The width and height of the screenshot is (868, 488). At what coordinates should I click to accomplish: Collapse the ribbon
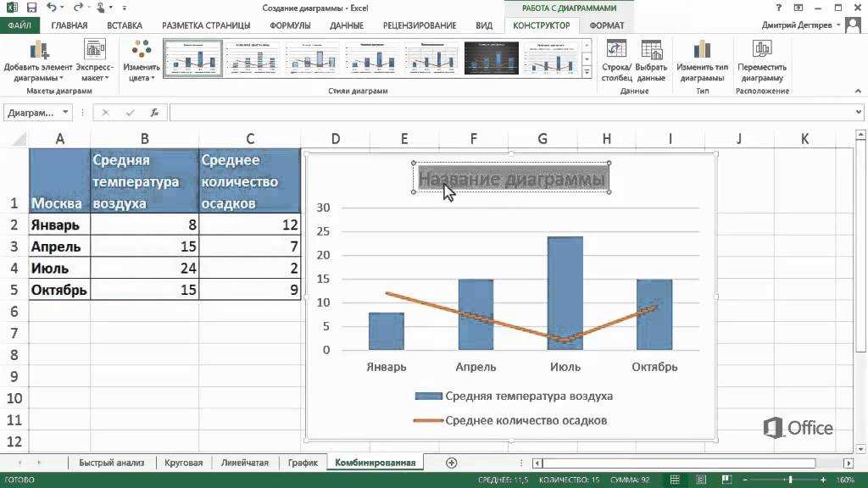[x=858, y=91]
